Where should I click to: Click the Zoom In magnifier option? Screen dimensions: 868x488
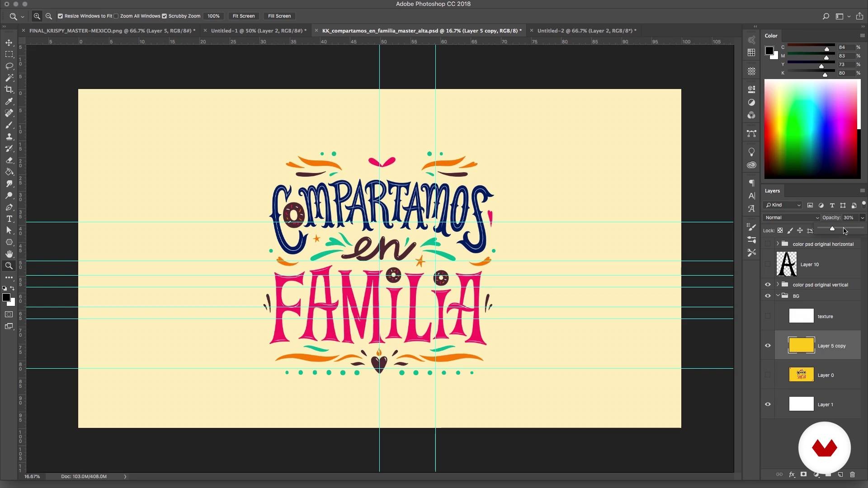(x=37, y=16)
